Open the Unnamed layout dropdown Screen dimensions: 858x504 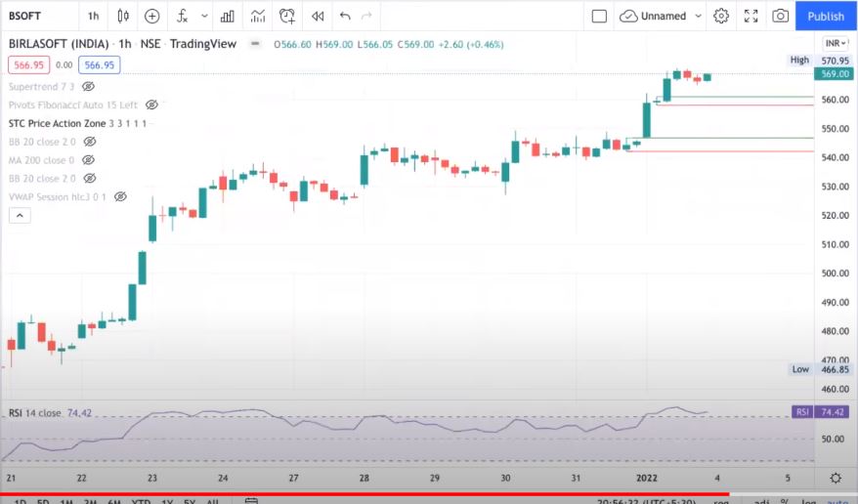pyautogui.click(x=662, y=16)
